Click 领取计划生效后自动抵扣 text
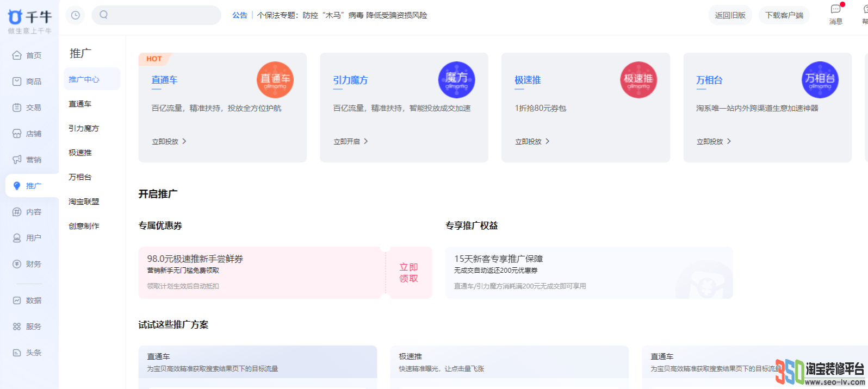The image size is (868, 389). [183, 286]
